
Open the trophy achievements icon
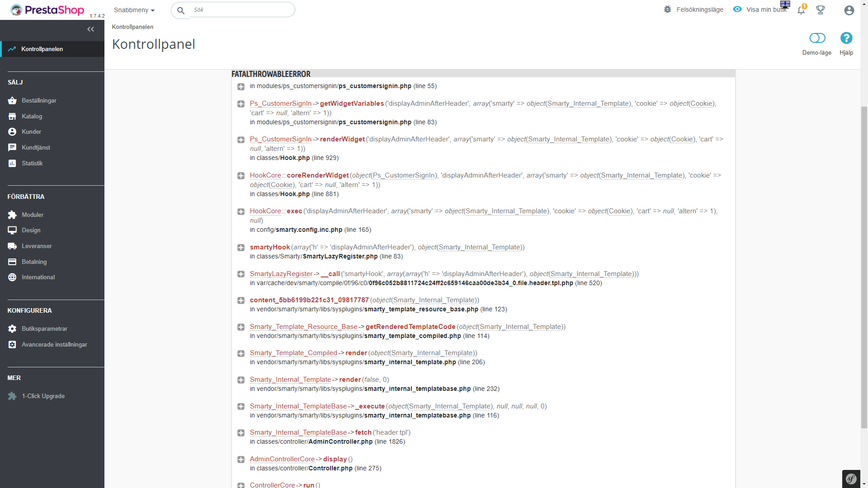(821, 10)
